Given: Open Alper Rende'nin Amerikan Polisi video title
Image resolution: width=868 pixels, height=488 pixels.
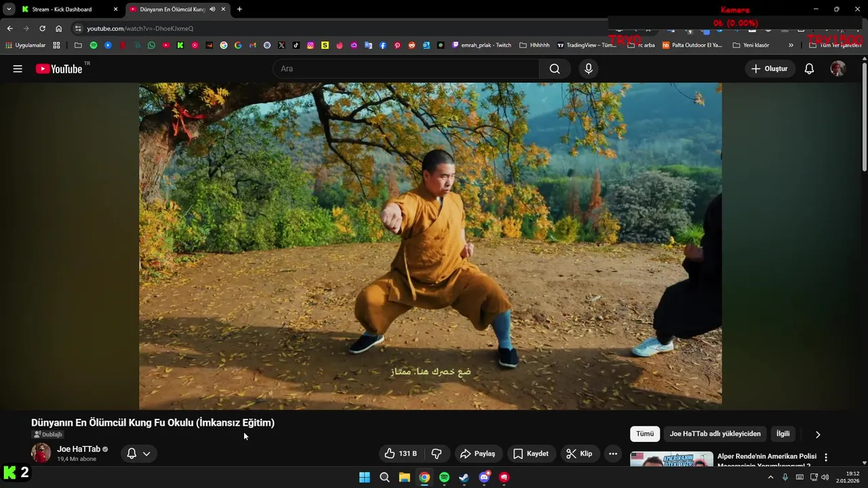Looking at the screenshot, I should tap(767, 460).
